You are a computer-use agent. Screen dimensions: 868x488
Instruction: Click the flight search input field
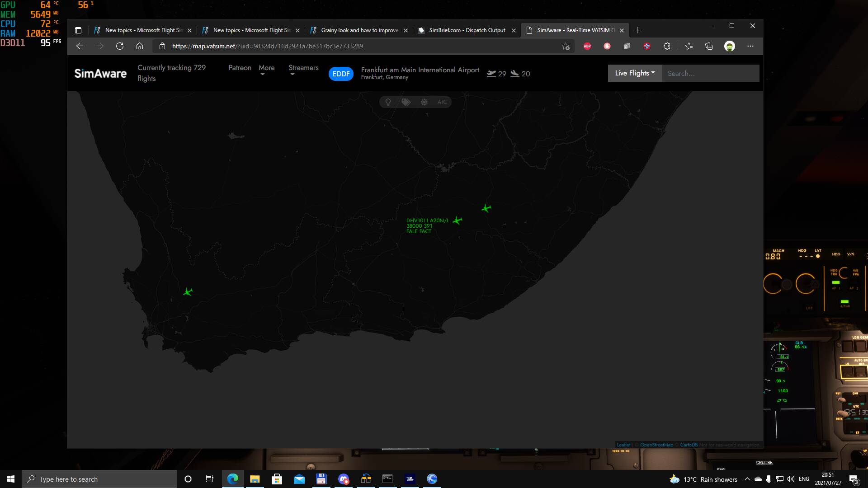pyautogui.click(x=710, y=73)
